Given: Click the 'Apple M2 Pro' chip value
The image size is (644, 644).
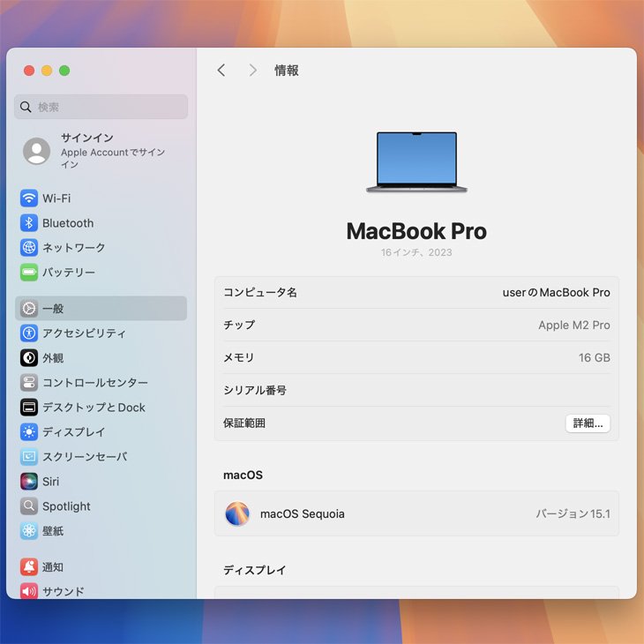Looking at the screenshot, I should [x=573, y=325].
